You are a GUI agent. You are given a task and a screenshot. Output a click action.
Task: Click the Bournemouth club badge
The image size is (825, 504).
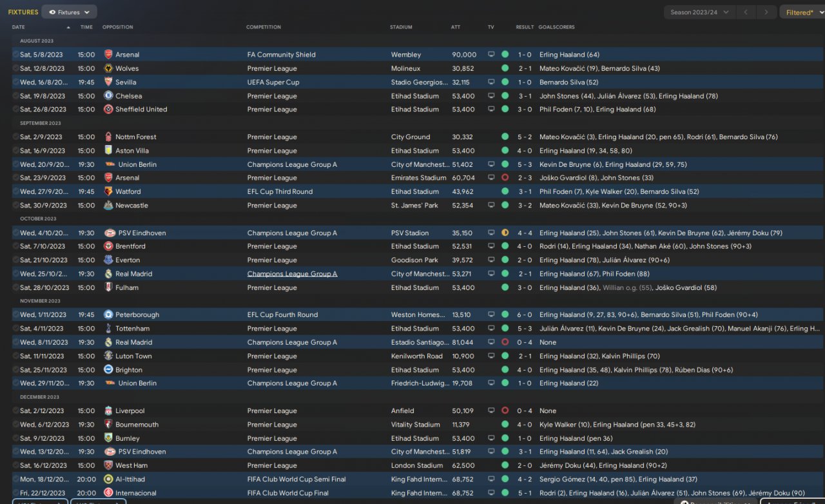pyautogui.click(x=108, y=425)
